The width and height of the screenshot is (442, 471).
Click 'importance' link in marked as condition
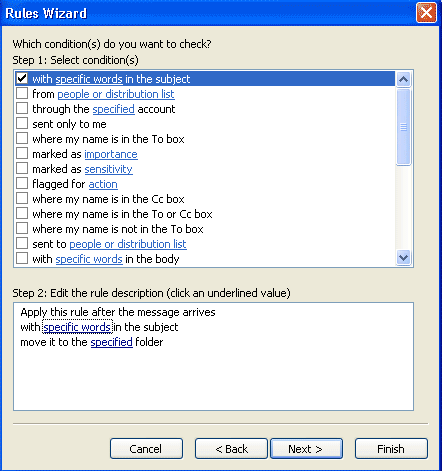(111, 154)
